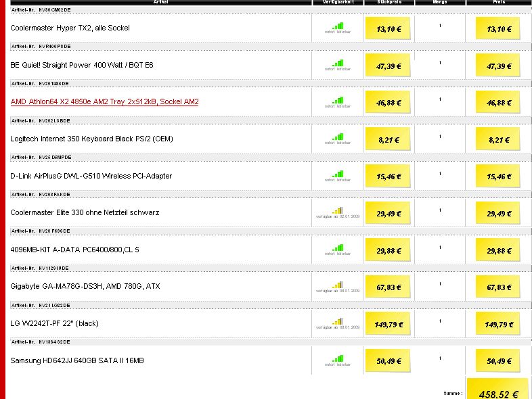Image resolution: width=532 pixels, height=399 pixels.
Task: Select the Coolermaster Hyper TX2 article name
Action: pyautogui.click(x=70, y=28)
